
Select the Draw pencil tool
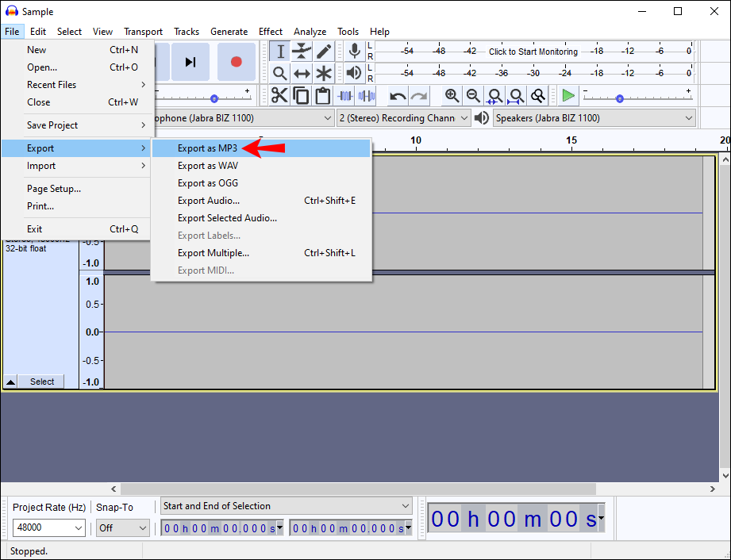coord(324,52)
